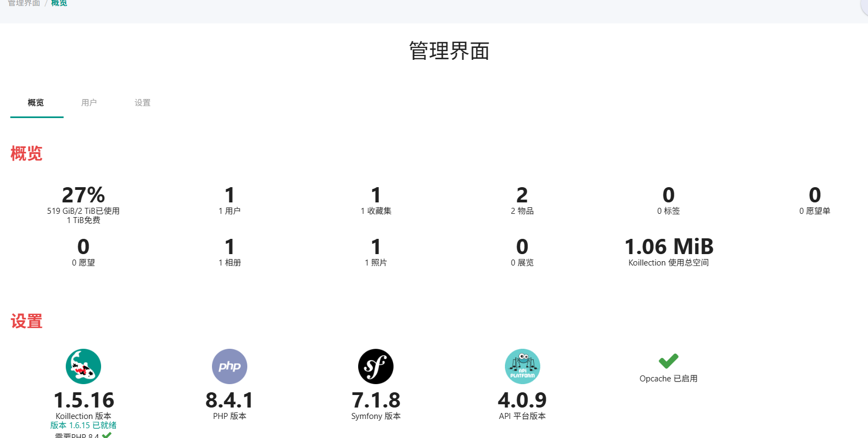Click the green Opcache checkmark icon
The width and height of the screenshot is (868, 438).
pos(669,361)
